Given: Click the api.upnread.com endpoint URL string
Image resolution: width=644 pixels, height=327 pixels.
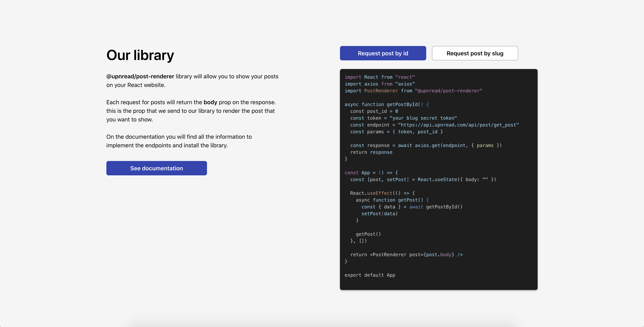Looking at the screenshot, I should click(458, 125).
